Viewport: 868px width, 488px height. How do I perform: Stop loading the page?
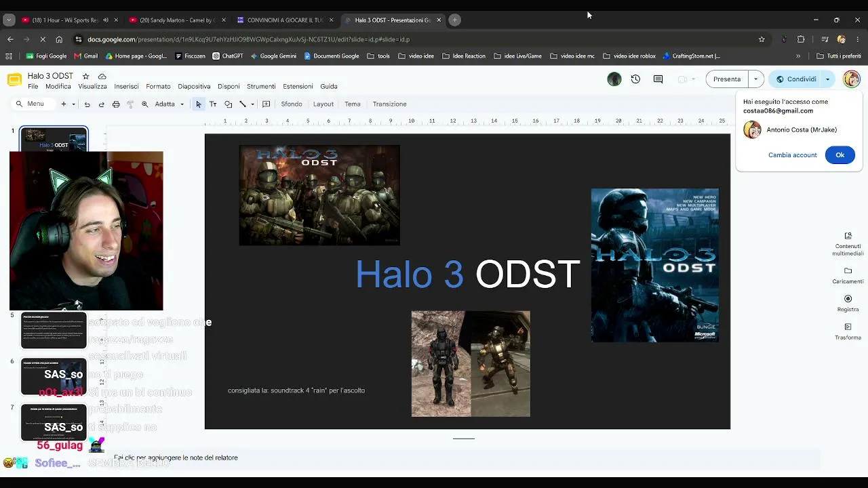[42, 39]
